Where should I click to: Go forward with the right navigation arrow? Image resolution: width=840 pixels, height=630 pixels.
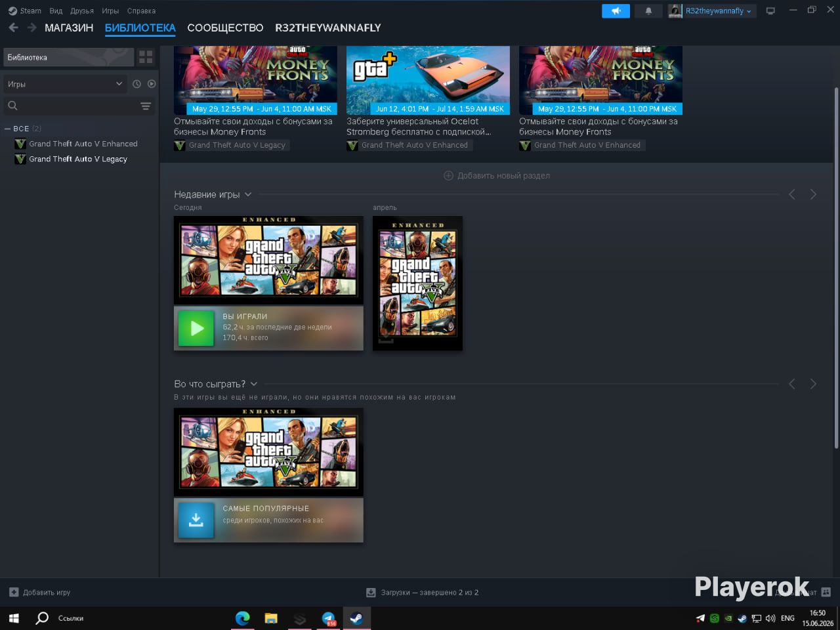point(31,28)
